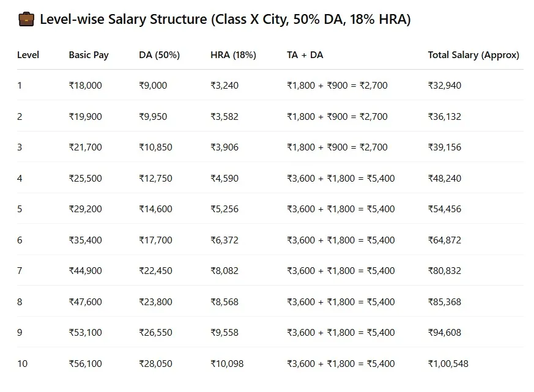Click the ₹64,872 total salary value

[x=445, y=240]
